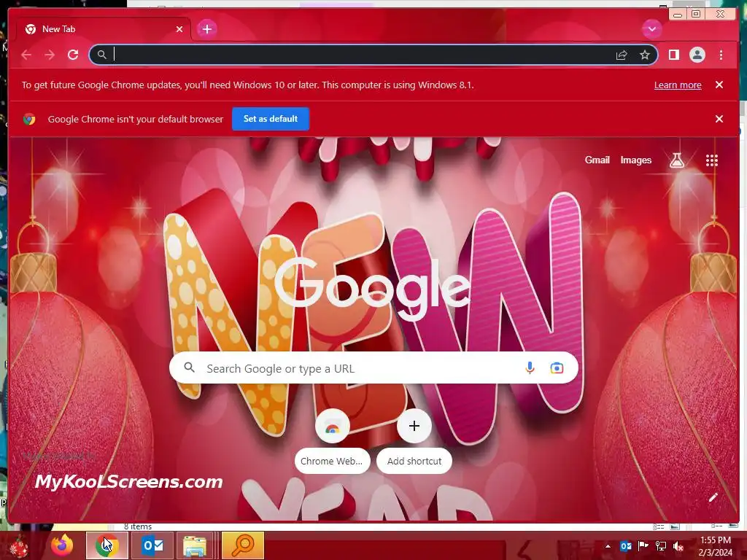Viewport: 747px width, 560px height.
Task: Click the Search Google or type a URL box
Action: [x=373, y=367]
